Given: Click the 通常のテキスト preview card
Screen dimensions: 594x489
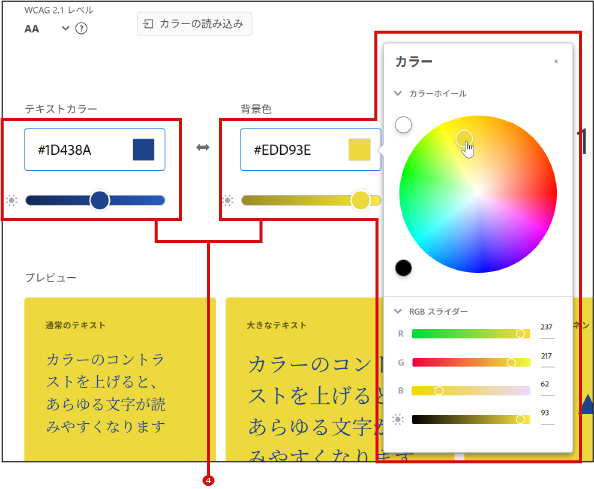Looking at the screenshot, I should (120, 379).
